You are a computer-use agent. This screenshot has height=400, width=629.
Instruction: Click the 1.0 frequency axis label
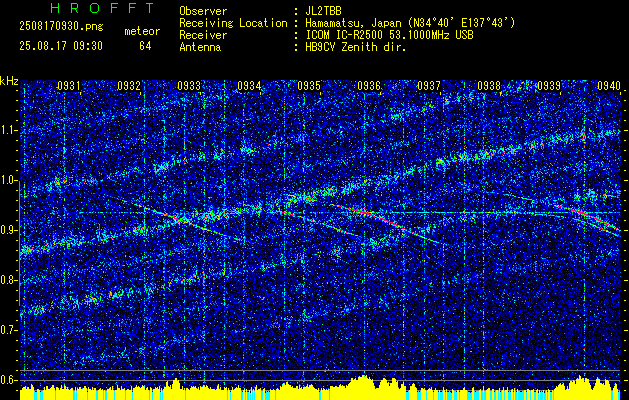(7, 181)
